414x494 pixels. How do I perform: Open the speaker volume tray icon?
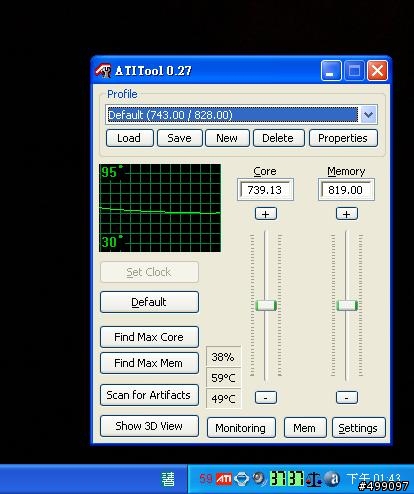pyautogui.click(x=259, y=479)
